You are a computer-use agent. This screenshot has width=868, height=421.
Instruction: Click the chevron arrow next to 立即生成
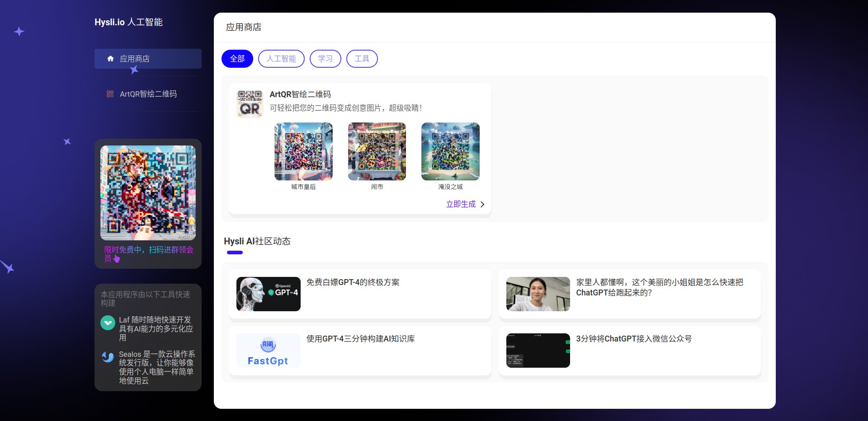[482, 204]
